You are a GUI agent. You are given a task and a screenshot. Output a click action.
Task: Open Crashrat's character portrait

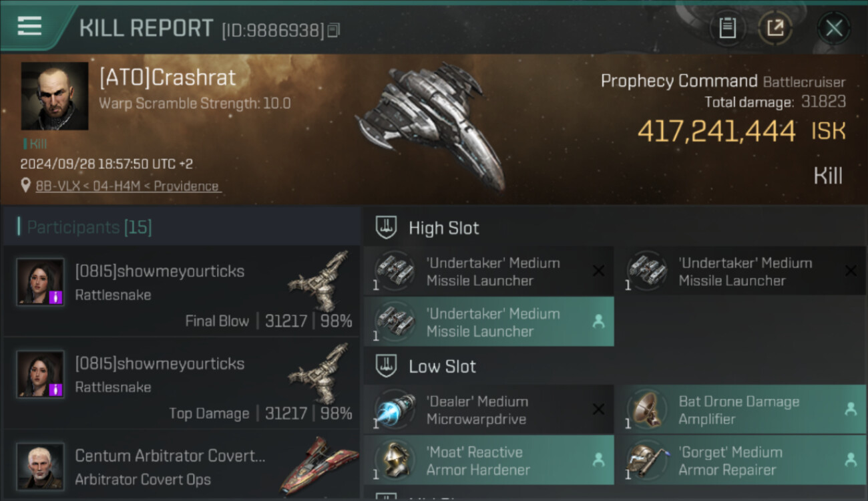tap(55, 96)
